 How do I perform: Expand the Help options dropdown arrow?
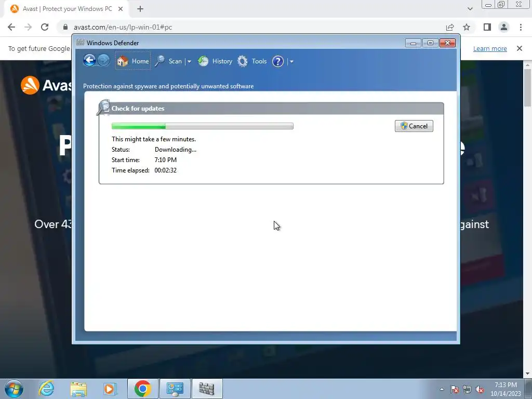(291, 61)
